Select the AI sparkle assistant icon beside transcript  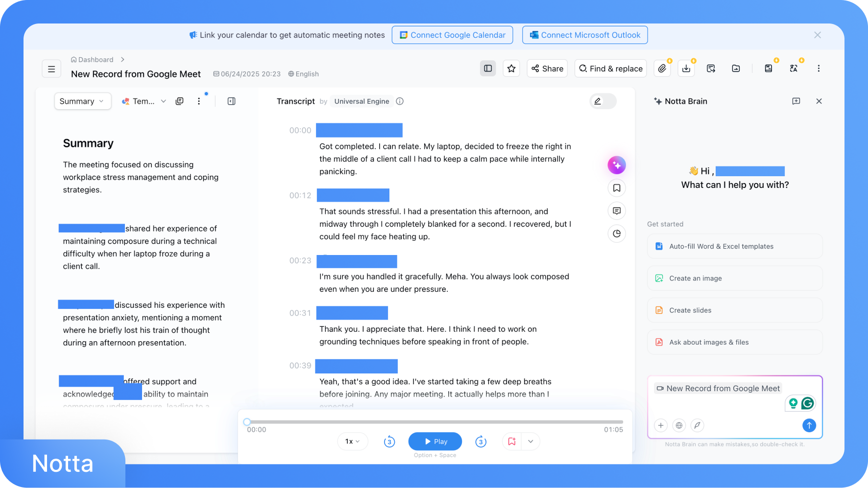617,165
